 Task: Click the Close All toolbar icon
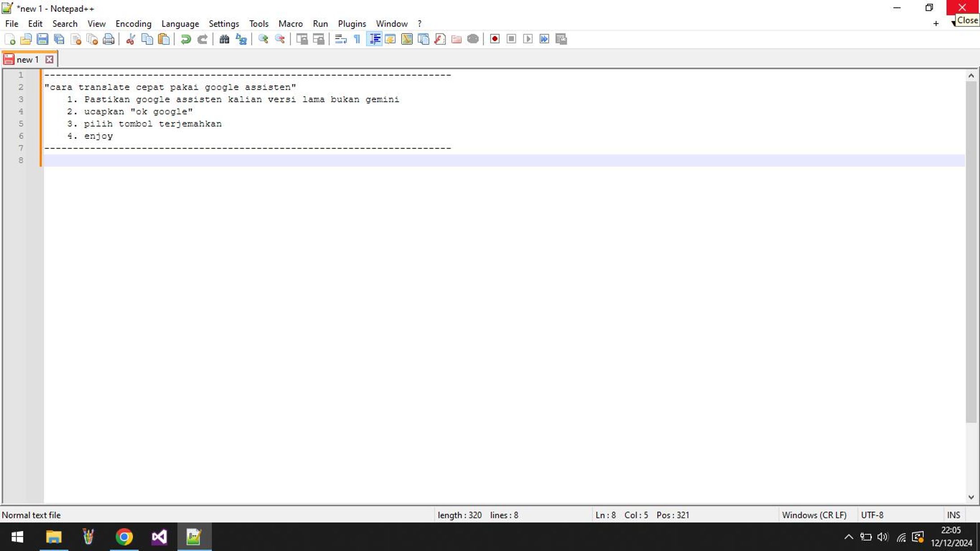92,39
